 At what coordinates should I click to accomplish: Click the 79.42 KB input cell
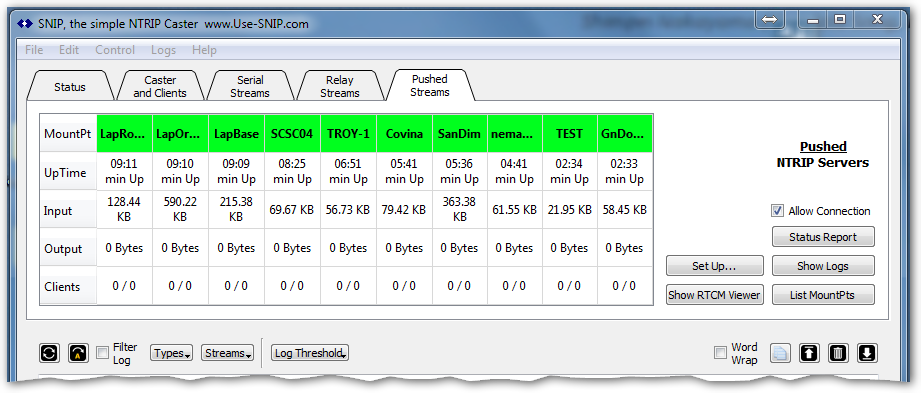click(x=404, y=209)
